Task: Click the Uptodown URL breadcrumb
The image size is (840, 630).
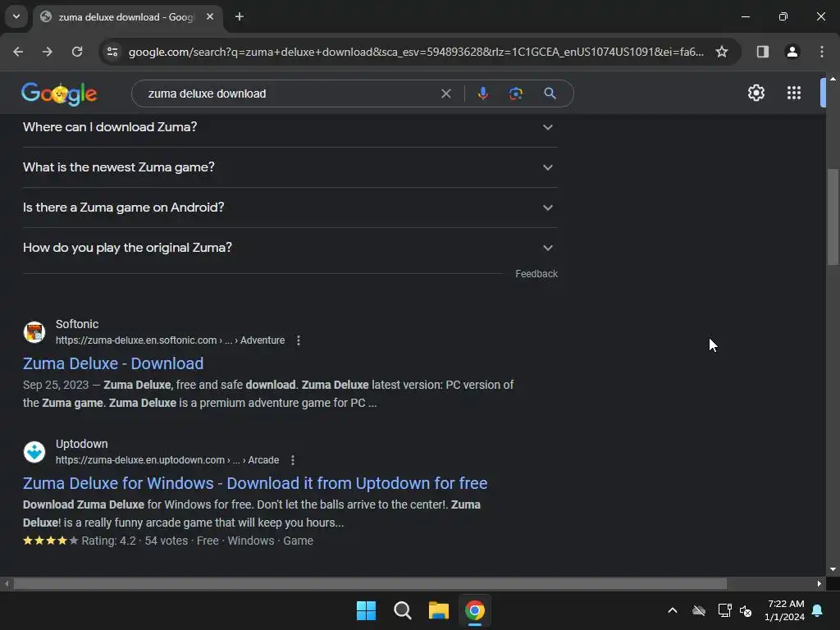Action: 167,460
